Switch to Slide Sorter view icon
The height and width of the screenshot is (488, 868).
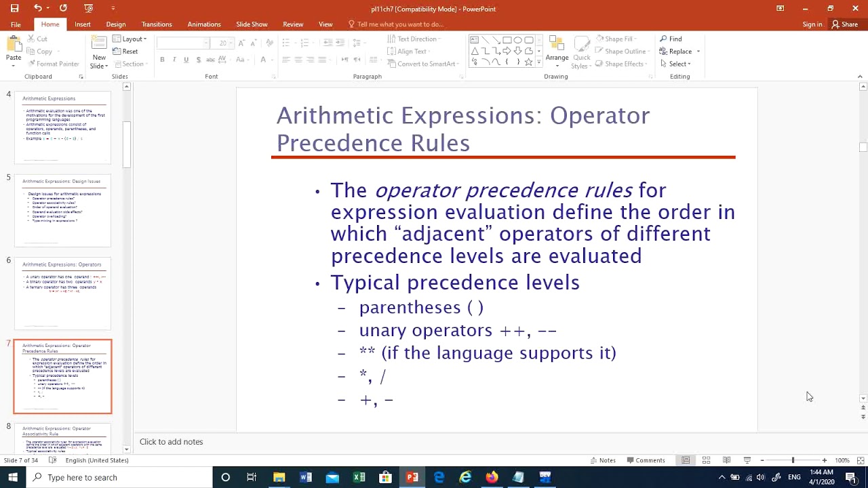pos(706,460)
